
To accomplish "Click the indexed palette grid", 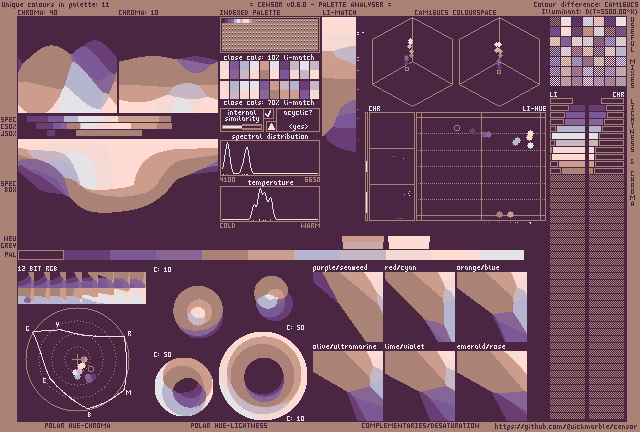I will (270, 35).
